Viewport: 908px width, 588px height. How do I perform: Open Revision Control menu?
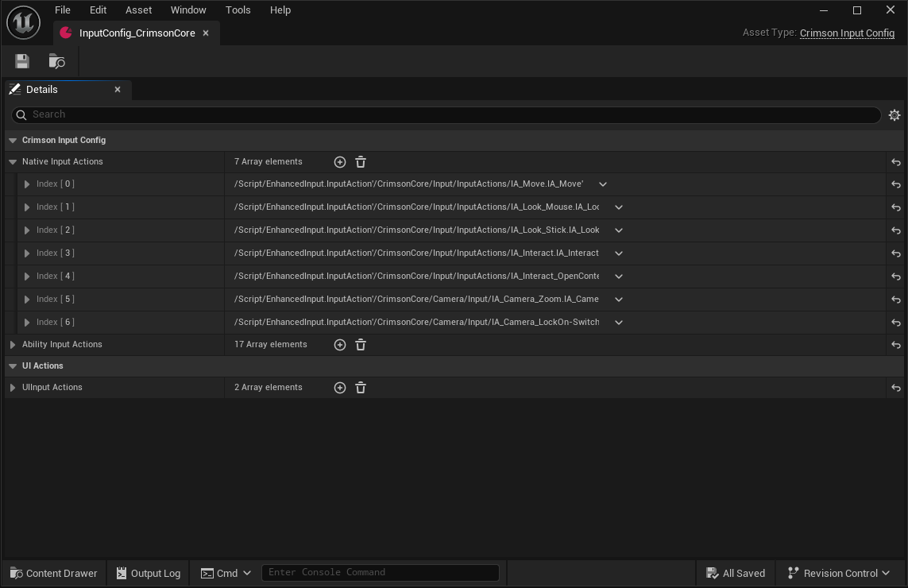point(839,573)
